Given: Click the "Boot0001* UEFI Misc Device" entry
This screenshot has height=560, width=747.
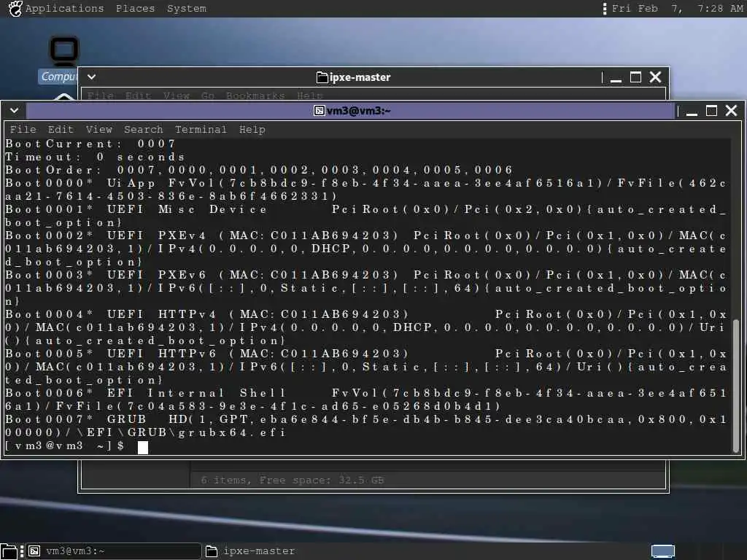Looking at the screenshot, I should (x=366, y=216).
